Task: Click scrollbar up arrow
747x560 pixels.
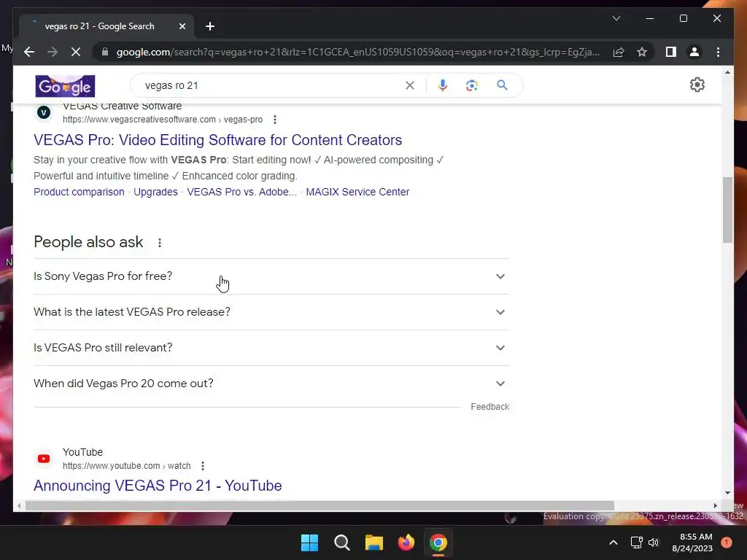Action: (727, 72)
